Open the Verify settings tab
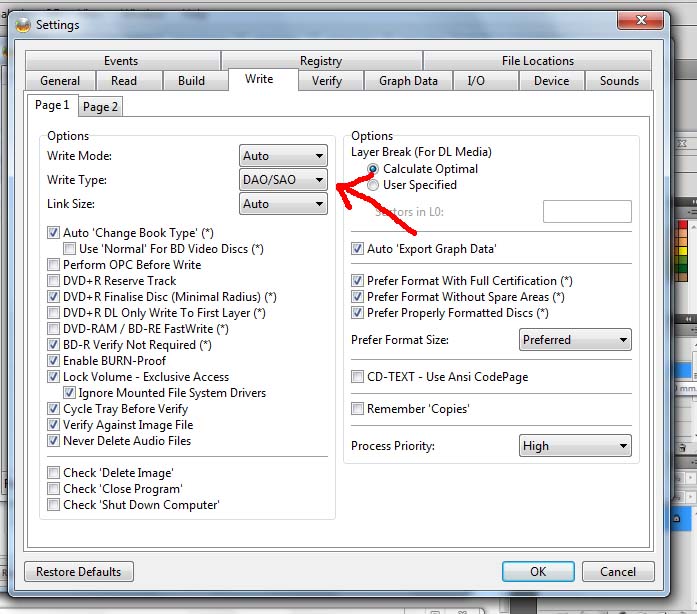The height and width of the screenshot is (614, 697). (x=326, y=81)
